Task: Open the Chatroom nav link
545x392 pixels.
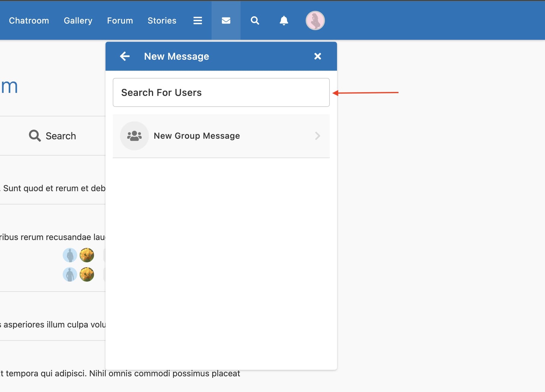Action: click(x=29, y=21)
